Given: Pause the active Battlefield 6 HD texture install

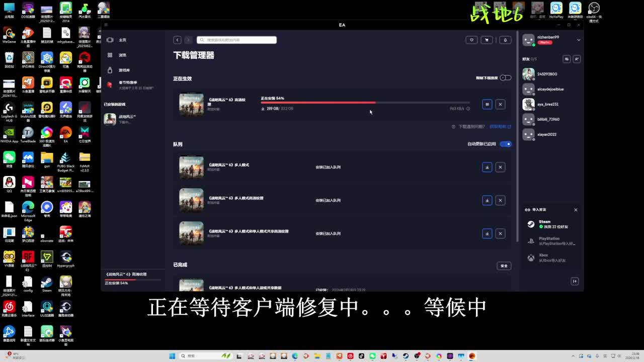Looking at the screenshot, I should click(487, 104).
